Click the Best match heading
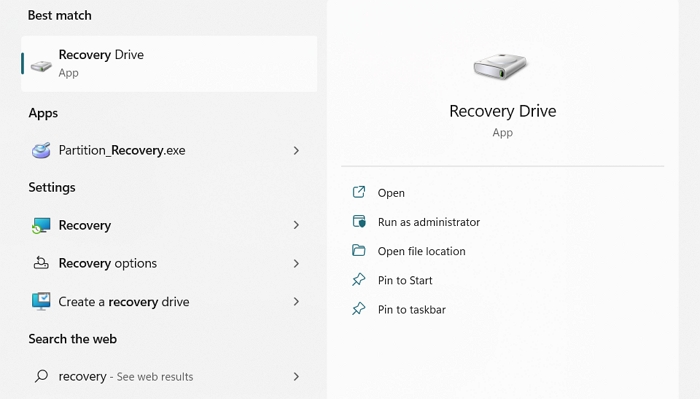 pos(59,15)
